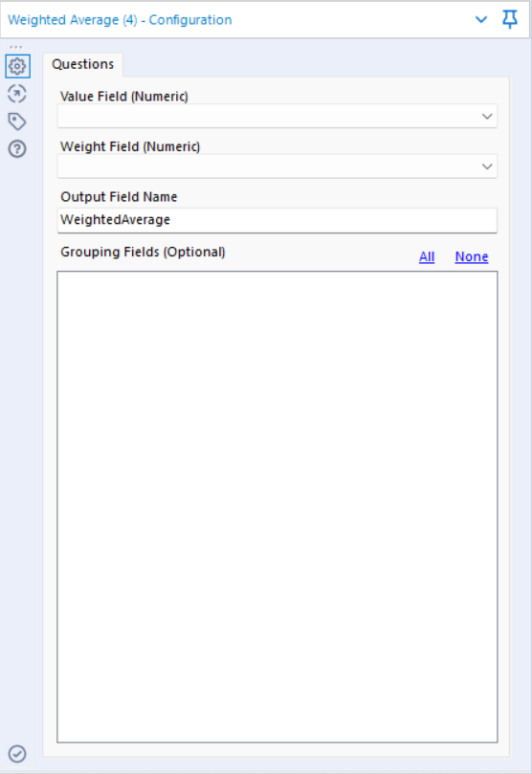Click the Help question mark icon
This screenshot has width=532, height=774.
pos(17,148)
